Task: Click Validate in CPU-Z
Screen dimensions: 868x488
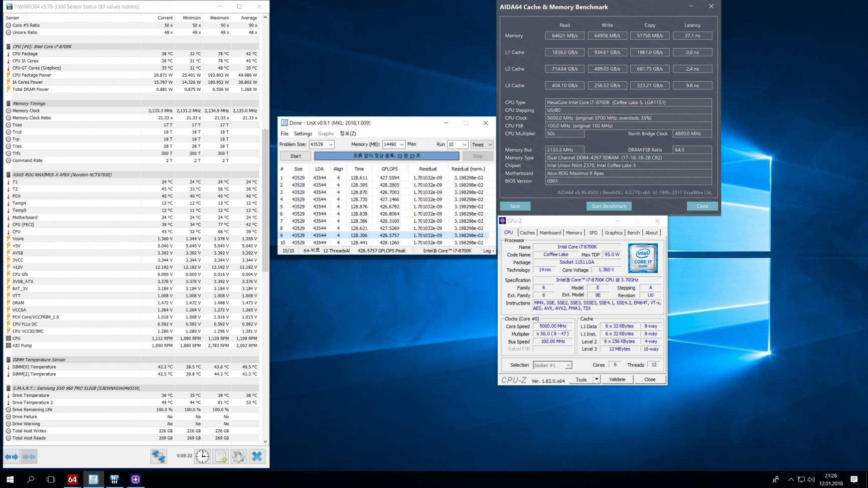Action: (617, 380)
